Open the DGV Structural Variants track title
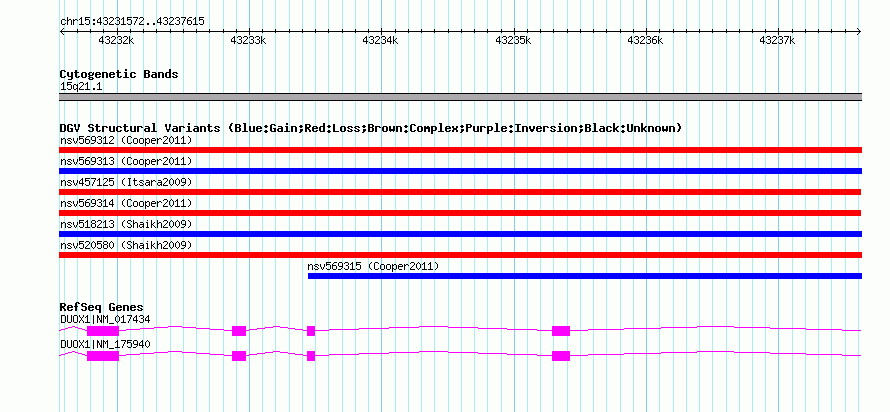Image resolution: width=890 pixels, height=412 pixels. coord(371,128)
